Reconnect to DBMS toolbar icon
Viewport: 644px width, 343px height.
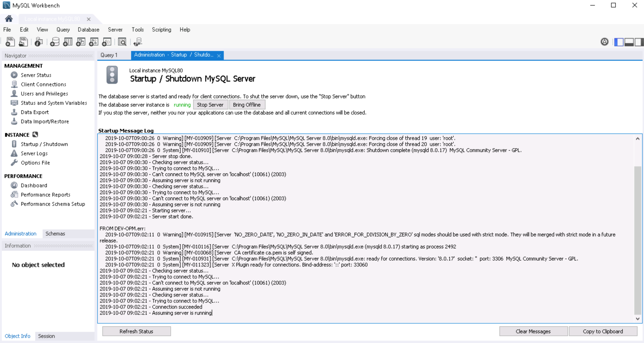coord(138,42)
